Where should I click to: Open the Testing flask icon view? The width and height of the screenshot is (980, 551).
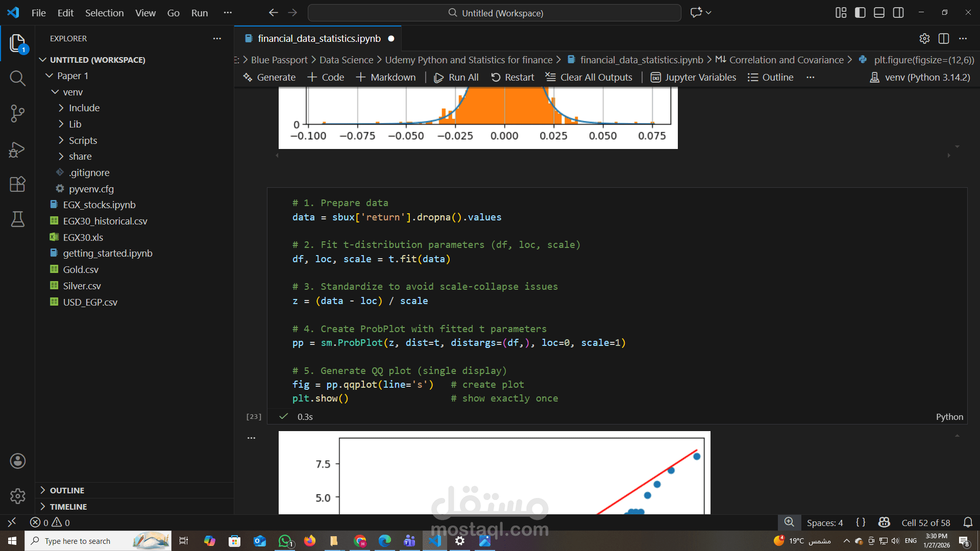(x=17, y=219)
